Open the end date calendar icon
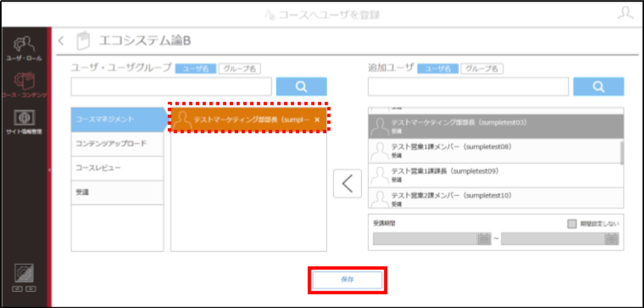The height and width of the screenshot is (308, 644). click(x=611, y=238)
